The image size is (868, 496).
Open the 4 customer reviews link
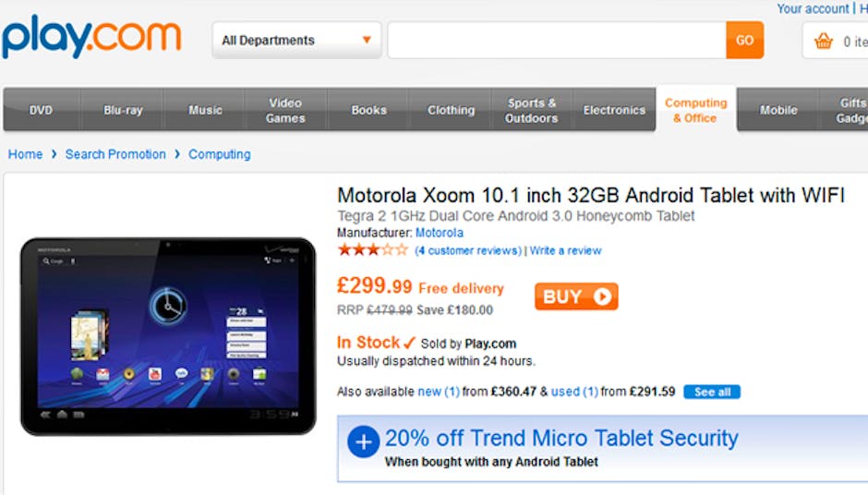click(x=468, y=250)
